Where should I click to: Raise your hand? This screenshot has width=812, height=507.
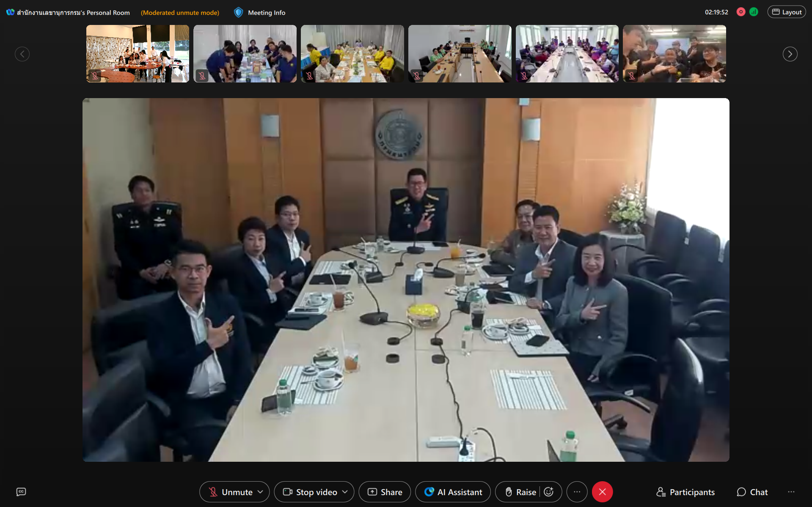[520, 492]
